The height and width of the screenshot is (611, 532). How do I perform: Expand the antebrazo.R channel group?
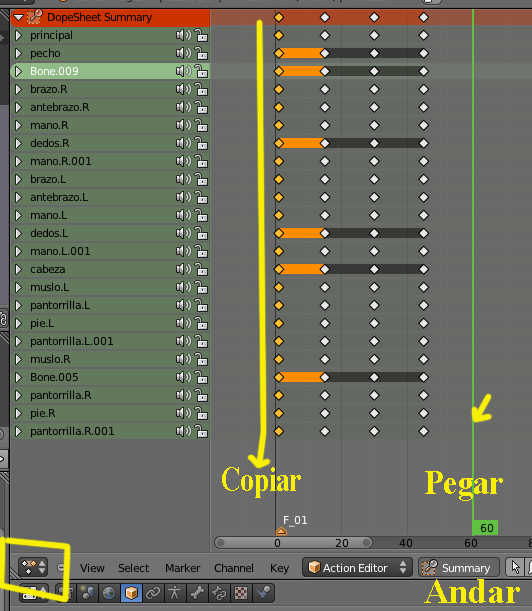click(18, 107)
